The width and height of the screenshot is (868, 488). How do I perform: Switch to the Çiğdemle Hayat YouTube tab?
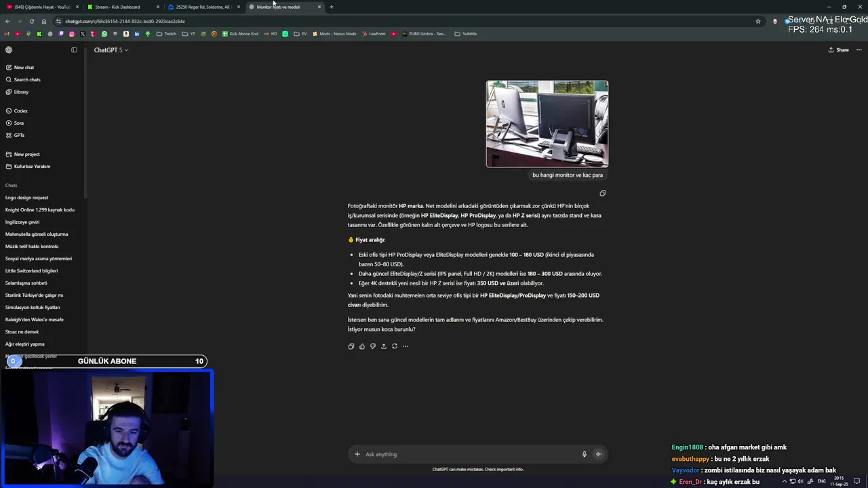point(42,7)
